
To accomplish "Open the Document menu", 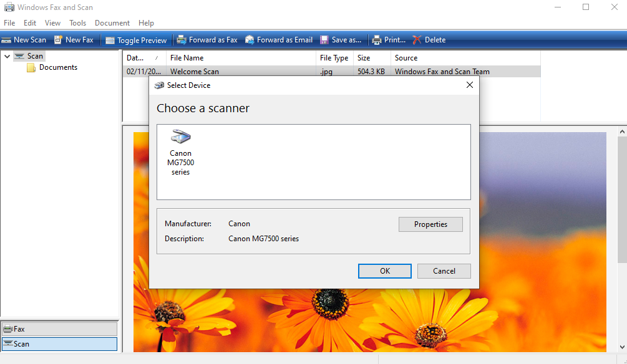I will 112,23.
